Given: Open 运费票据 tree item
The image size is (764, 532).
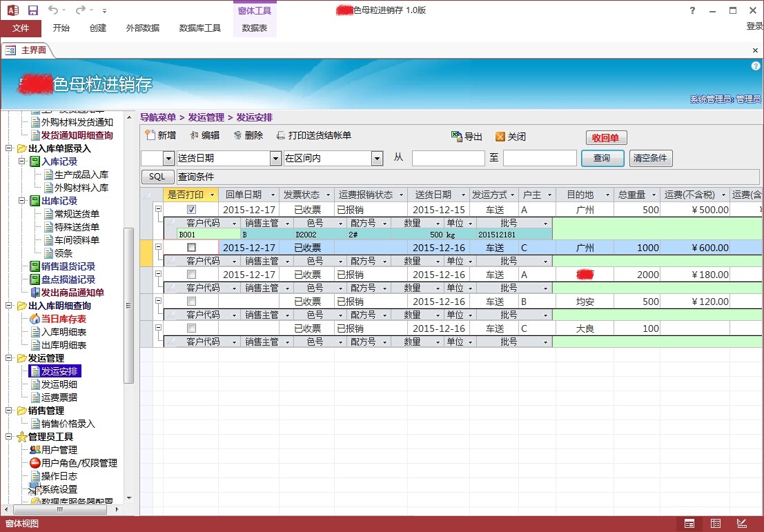Looking at the screenshot, I should click(59, 397).
